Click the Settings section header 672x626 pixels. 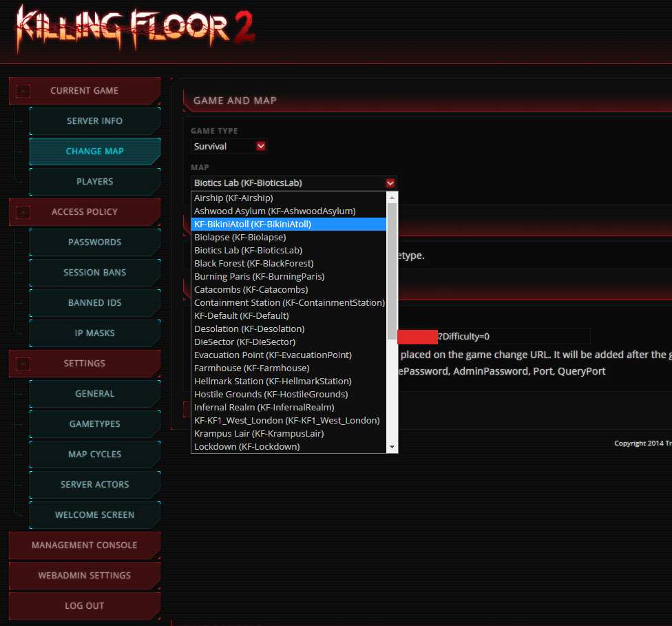pos(85,364)
